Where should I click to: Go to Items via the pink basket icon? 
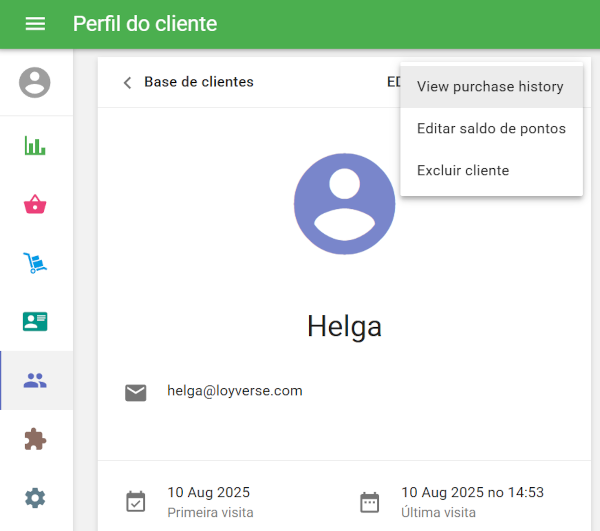(x=35, y=205)
